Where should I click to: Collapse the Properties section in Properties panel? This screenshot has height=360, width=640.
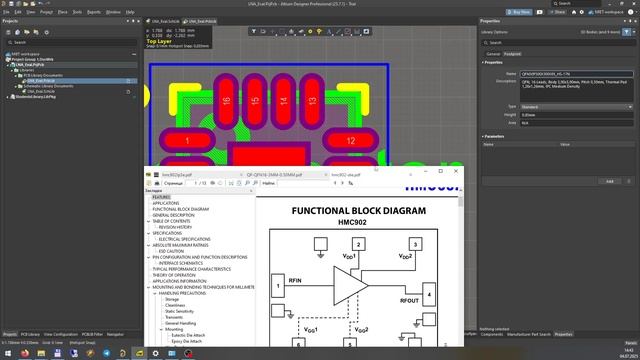482,62
